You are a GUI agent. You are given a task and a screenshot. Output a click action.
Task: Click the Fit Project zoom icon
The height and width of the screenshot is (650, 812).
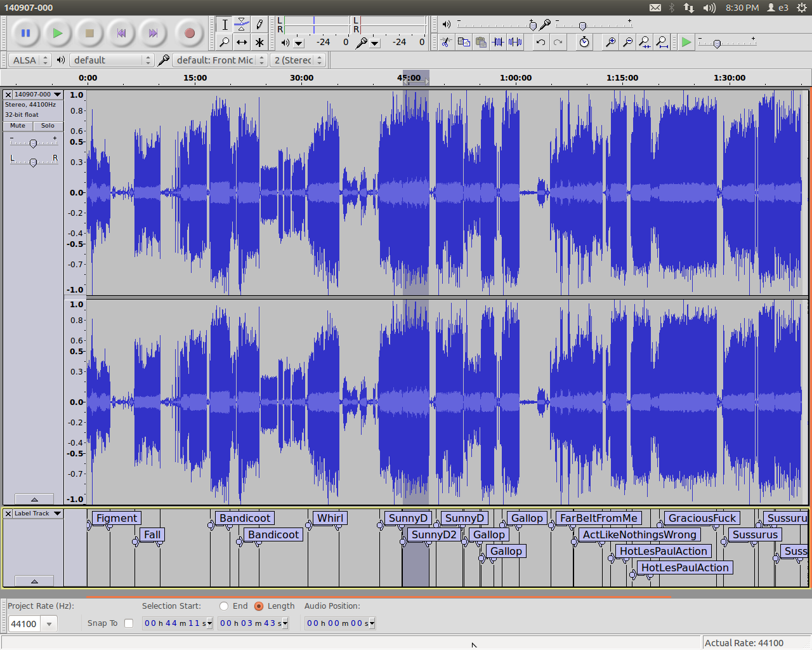[662, 43]
